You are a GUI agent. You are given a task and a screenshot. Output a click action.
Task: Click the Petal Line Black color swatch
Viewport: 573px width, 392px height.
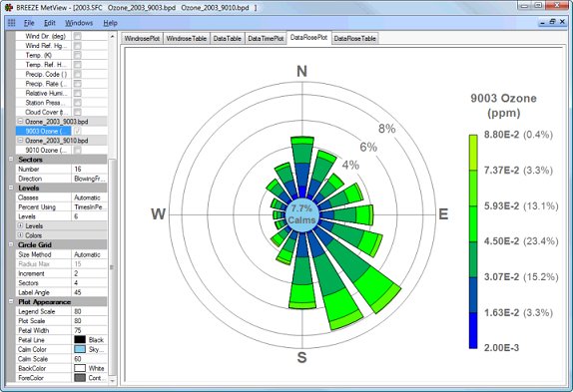[x=80, y=340]
